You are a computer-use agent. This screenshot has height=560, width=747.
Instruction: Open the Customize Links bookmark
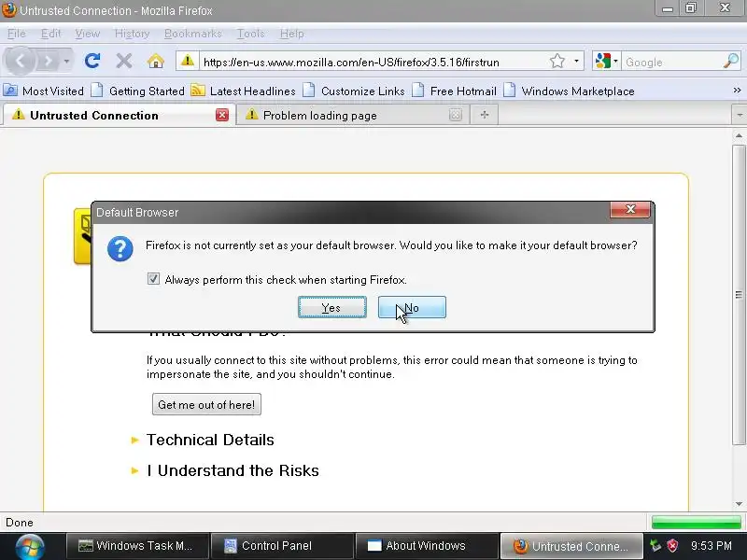354,91
